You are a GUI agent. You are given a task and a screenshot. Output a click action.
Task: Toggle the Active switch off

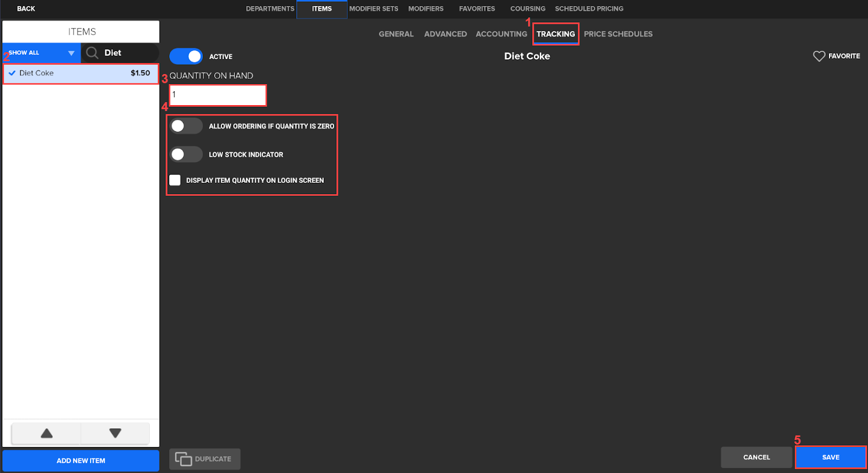[186, 56]
